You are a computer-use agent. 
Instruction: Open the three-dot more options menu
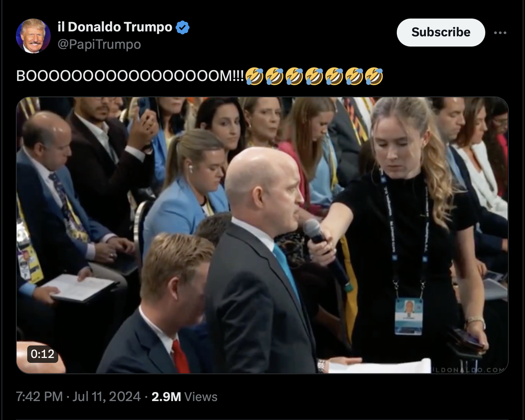click(500, 33)
